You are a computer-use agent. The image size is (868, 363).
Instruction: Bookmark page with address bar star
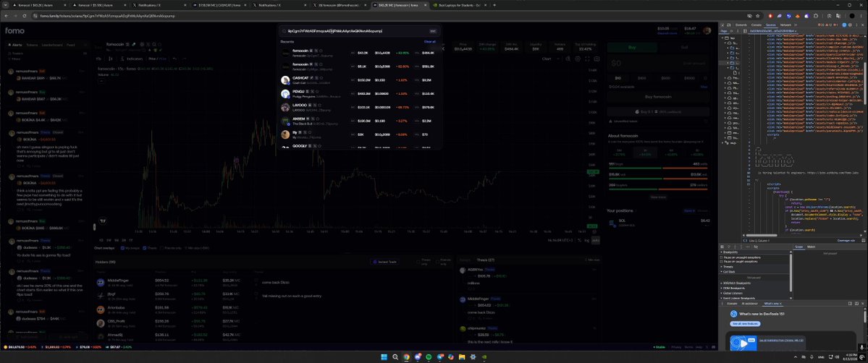tap(757, 16)
